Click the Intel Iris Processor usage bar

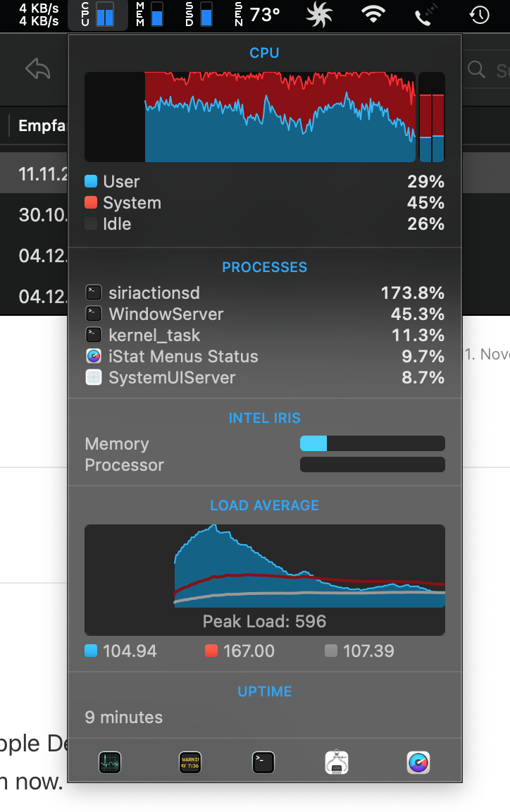point(372,465)
